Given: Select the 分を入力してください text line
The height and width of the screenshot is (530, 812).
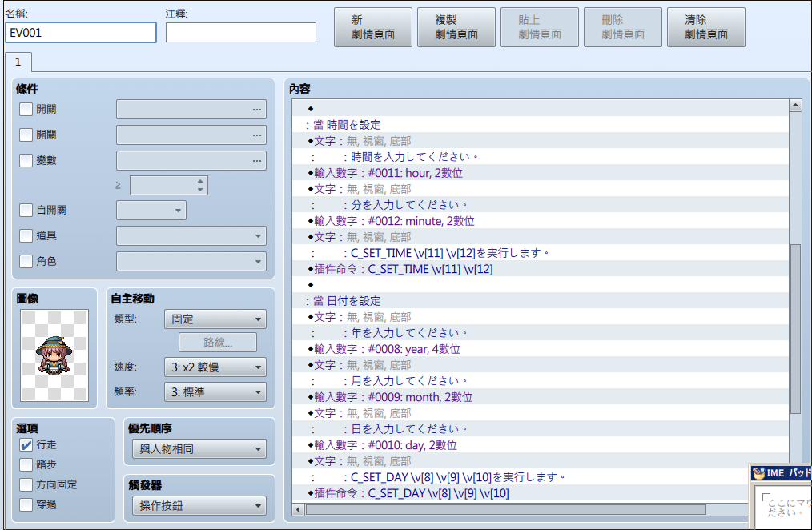Looking at the screenshot, I should (541, 205).
